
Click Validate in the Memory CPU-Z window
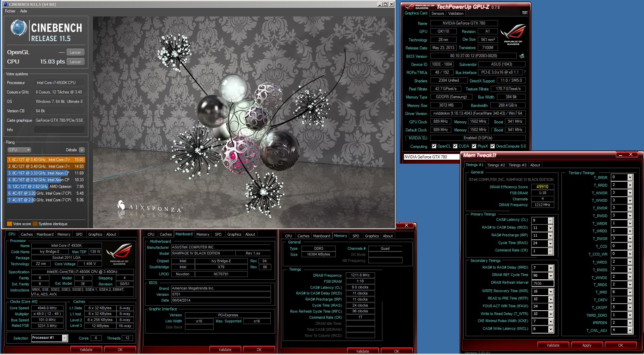(x=363, y=351)
